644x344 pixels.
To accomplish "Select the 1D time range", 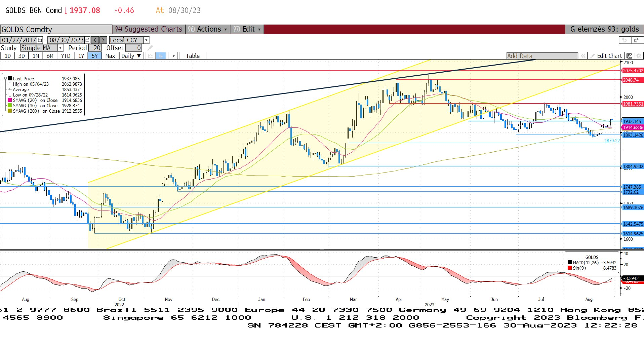I will [7, 56].
